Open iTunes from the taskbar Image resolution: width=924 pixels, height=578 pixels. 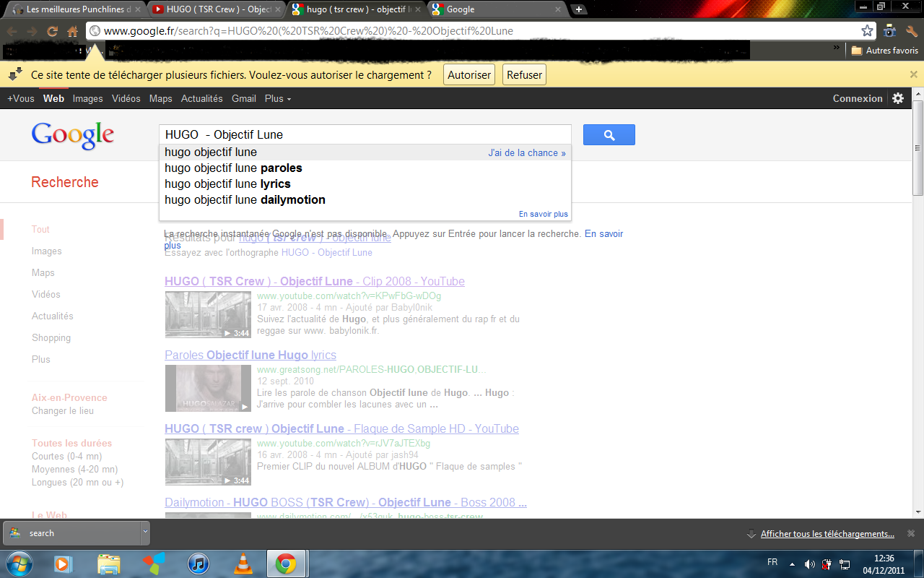(x=198, y=564)
